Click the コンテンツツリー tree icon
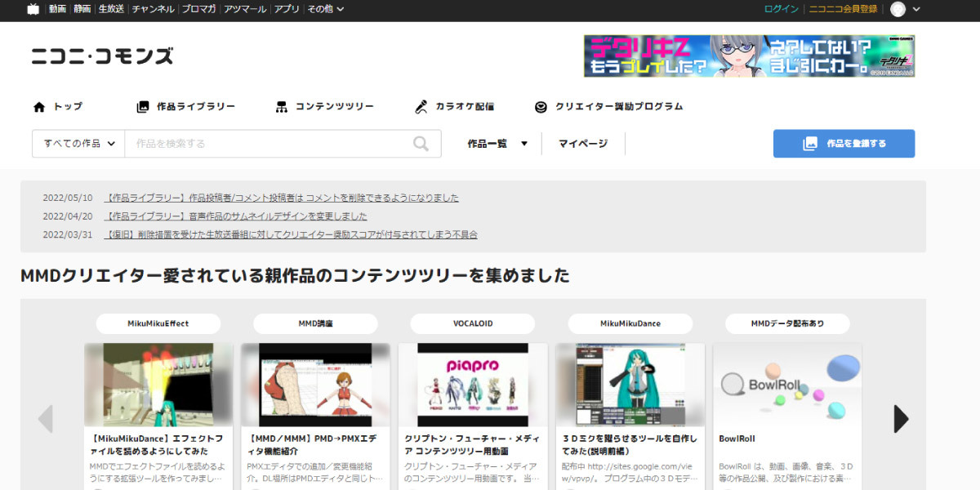 pyautogui.click(x=282, y=107)
